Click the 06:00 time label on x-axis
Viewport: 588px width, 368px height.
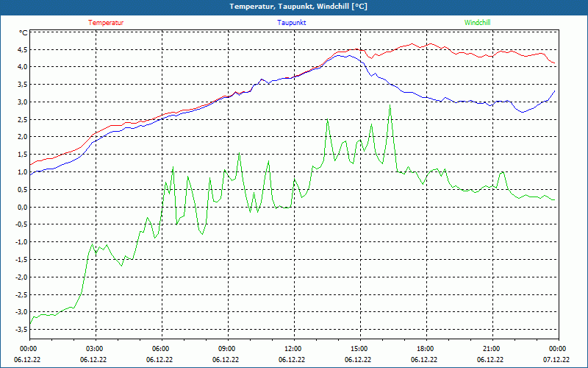pyautogui.click(x=161, y=349)
